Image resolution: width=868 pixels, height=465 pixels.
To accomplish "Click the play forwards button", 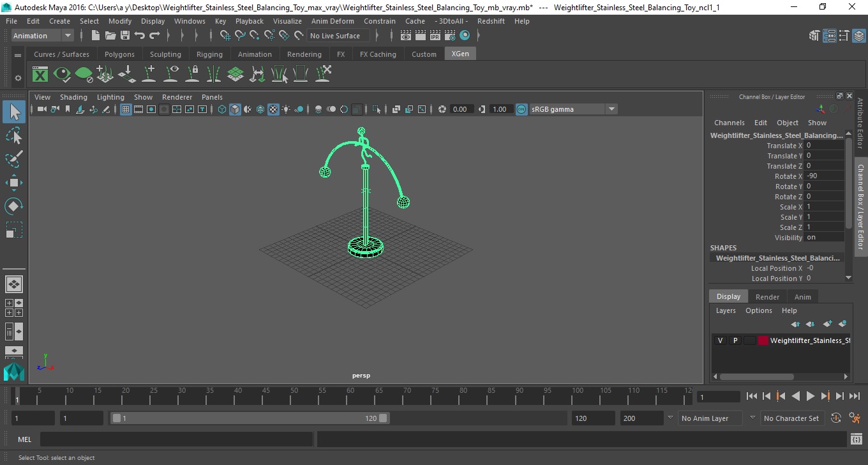I will (810, 396).
